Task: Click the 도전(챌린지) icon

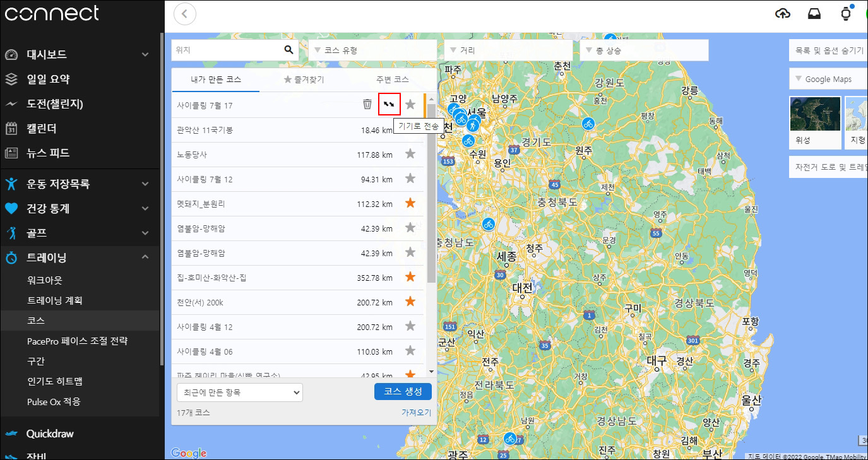Action: pos(11,104)
